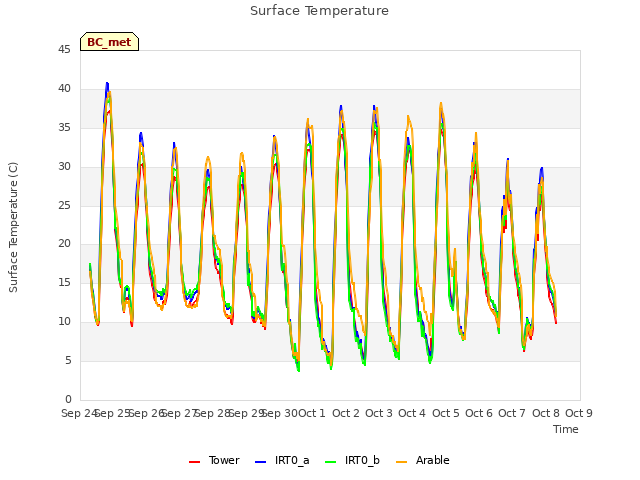Viewport: 640px width, 480px height.
Task: Click the 5 y-axis tick label
Action: [x=68, y=360]
